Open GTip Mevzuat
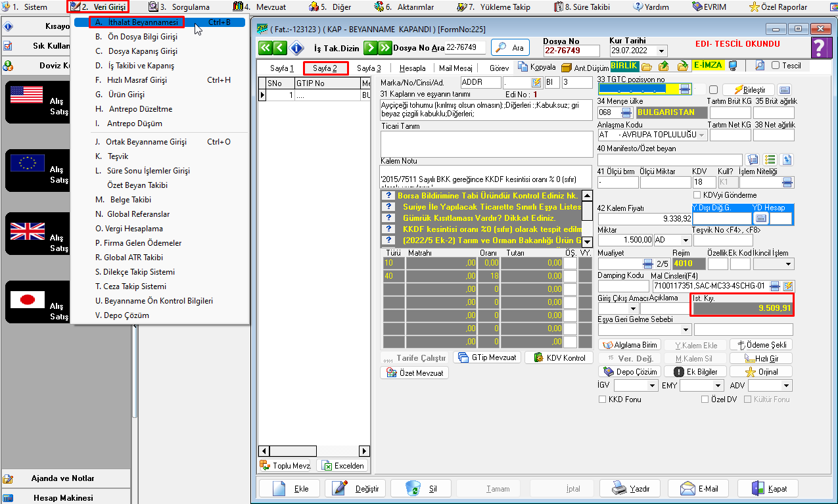This screenshot has width=838, height=504. click(x=487, y=357)
